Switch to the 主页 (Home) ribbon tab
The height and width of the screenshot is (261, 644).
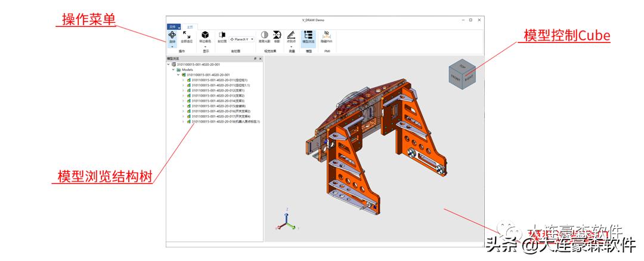point(190,27)
